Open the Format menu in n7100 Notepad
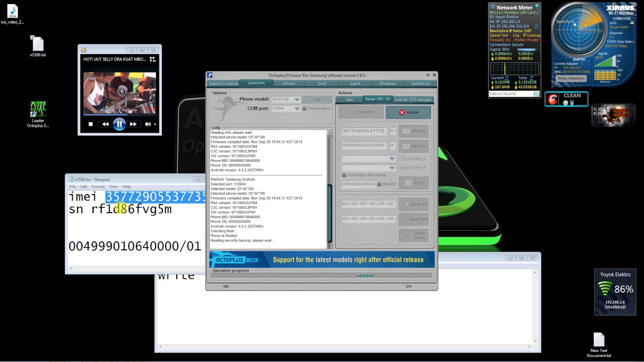Viewport: 644px width, 362px height. coord(98,187)
